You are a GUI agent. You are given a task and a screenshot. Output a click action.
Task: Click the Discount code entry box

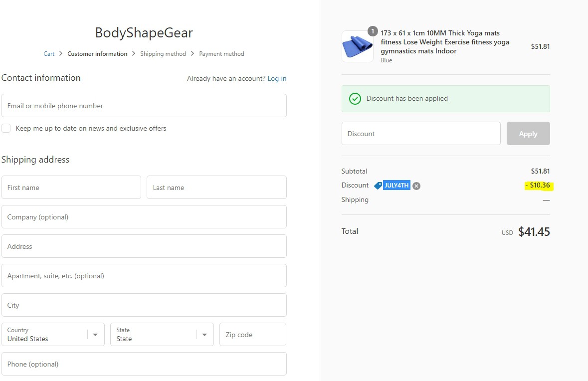coord(421,133)
